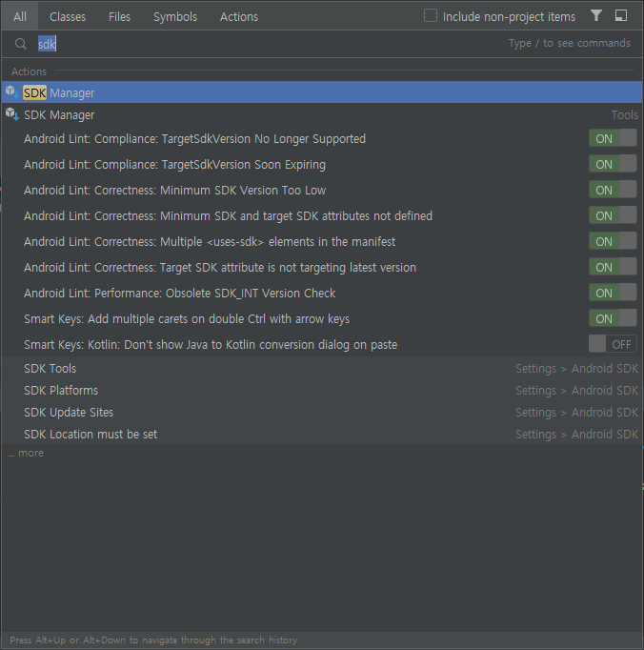The image size is (644, 650).
Task: Toggle Multiple uses-sdk elements switch
Action: click(613, 241)
